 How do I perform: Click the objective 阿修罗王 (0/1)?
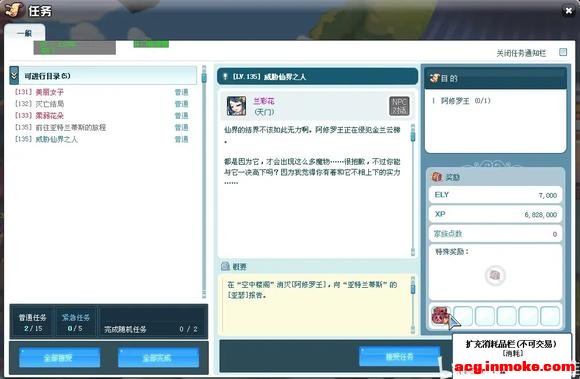(465, 101)
